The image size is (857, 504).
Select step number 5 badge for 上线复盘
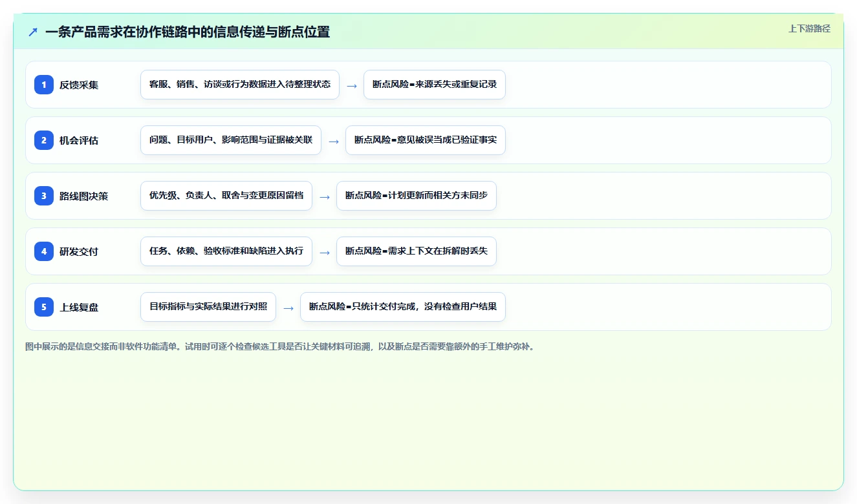point(44,307)
